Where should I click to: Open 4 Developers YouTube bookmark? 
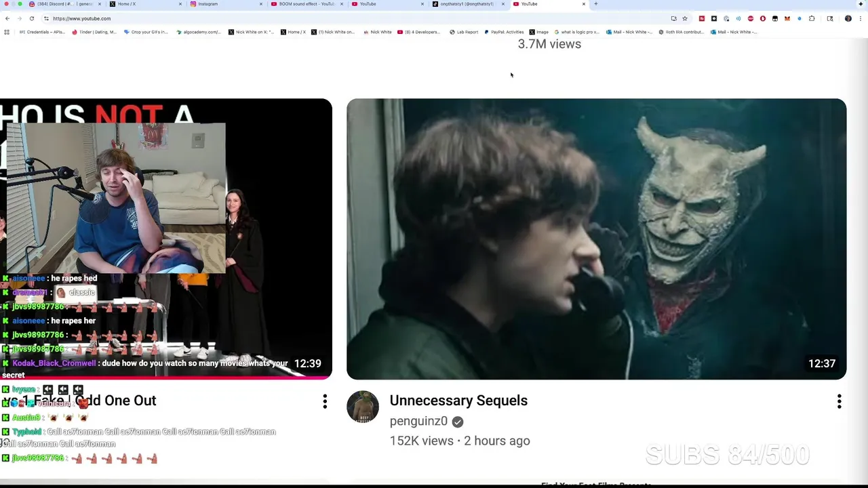418,32
